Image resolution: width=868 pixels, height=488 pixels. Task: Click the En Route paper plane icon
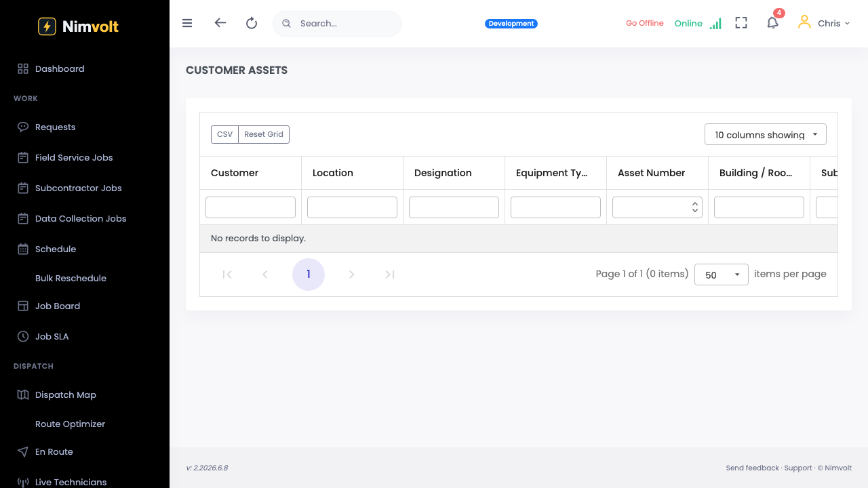[23, 451]
